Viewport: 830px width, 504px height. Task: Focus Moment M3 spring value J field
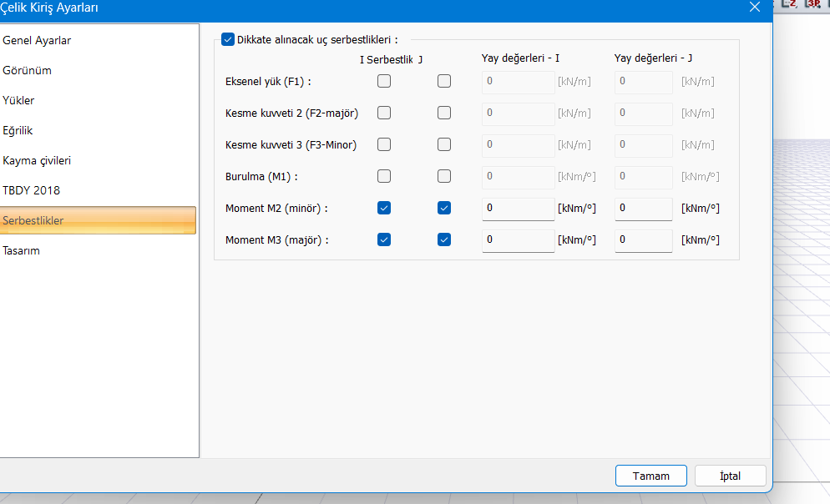pyautogui.click(x=643, y=240)
